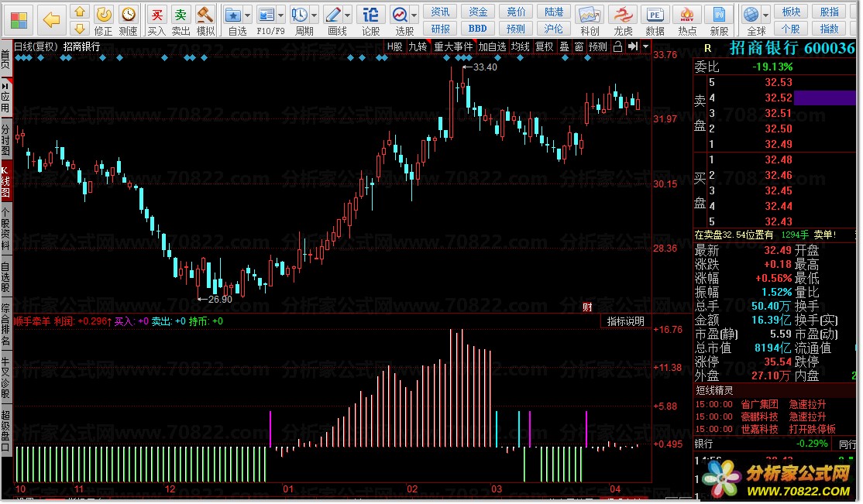Go back with the yellow left arrow
The height and width of the screenshot is (504, 863).
coord(51,20)
